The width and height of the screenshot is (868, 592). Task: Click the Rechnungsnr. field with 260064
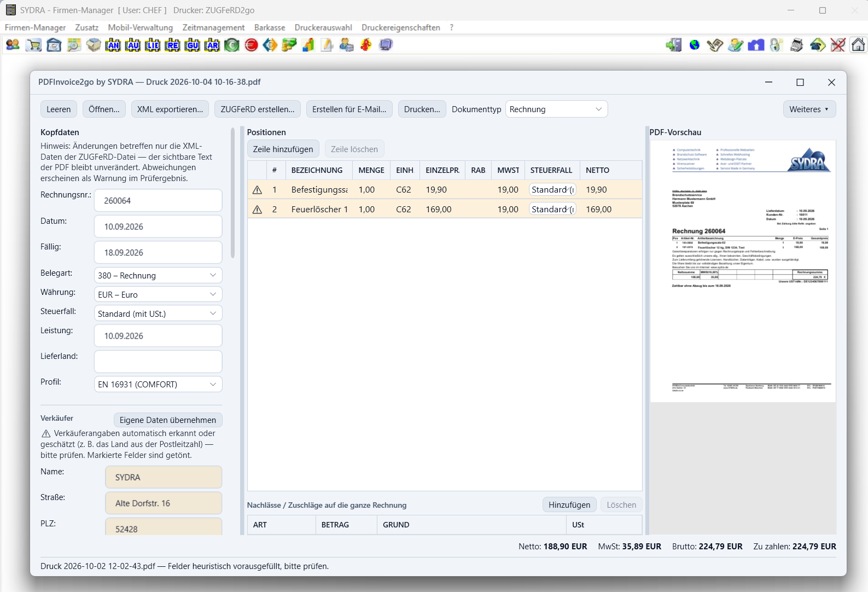point(158,200)
